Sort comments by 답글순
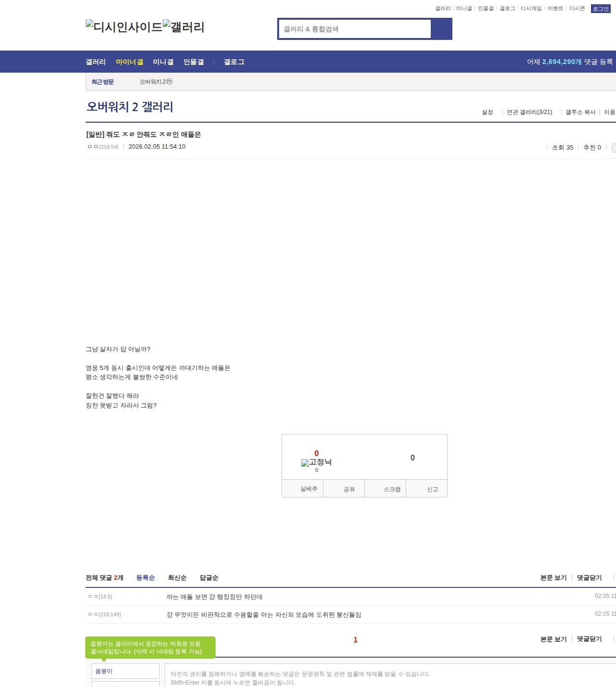The height and width of the screenshot is (687, 616). [x=209, y=578]
